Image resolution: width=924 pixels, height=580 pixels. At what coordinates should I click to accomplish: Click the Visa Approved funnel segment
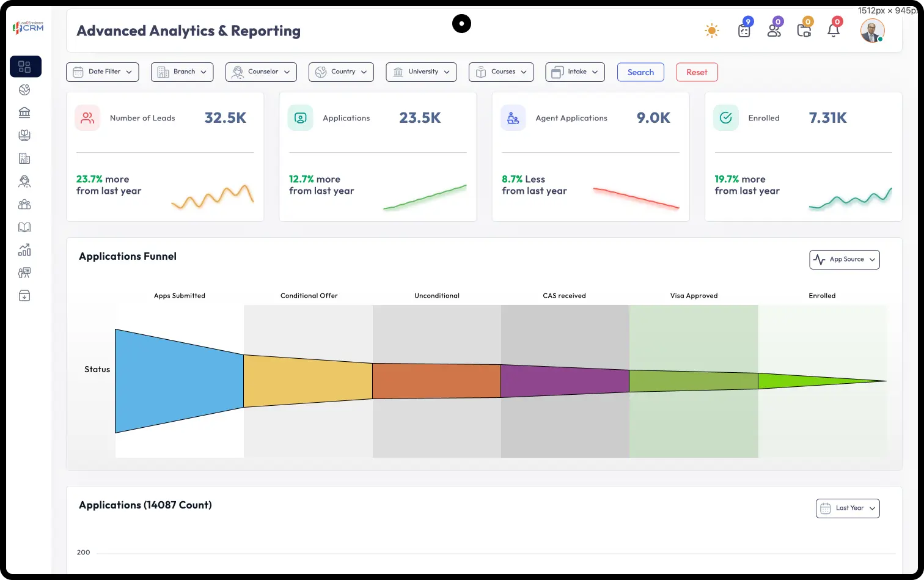[x=694, y=381]
